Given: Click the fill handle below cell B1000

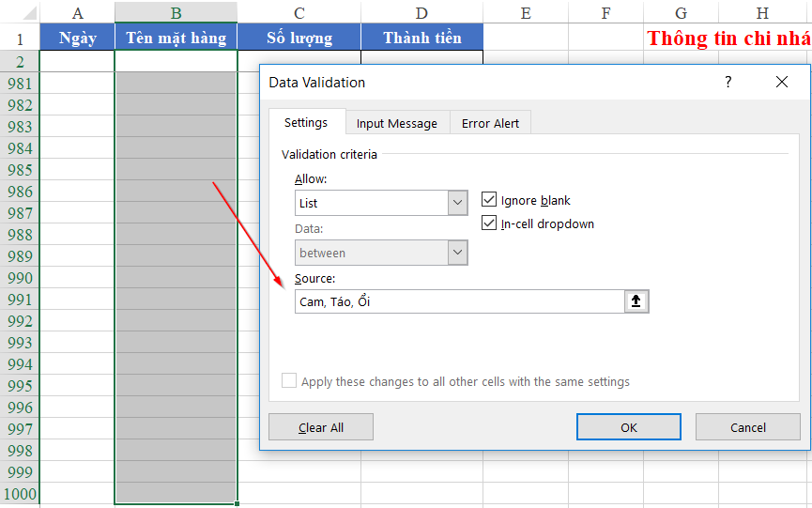Looking at the screenshot, I should tap(237, 503).
